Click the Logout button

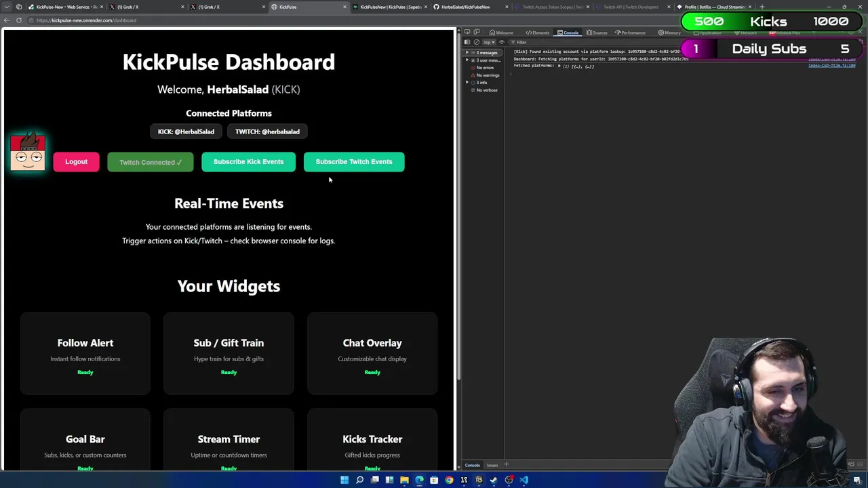pos(76,161)
